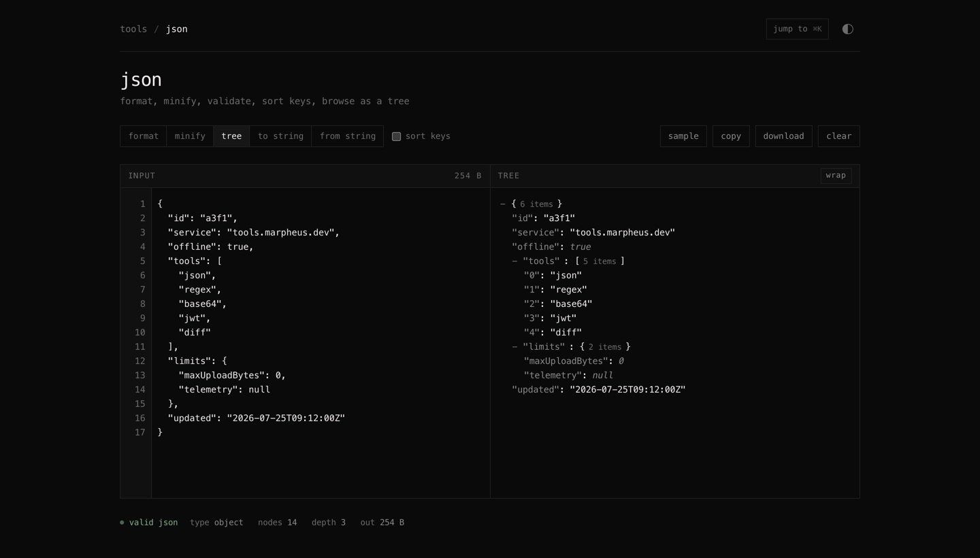Download the output file
This screenshot has width=980, height=558.
[783, 136]
